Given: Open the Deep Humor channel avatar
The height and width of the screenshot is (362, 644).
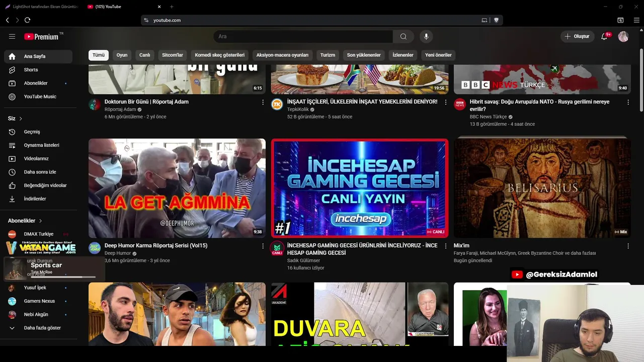Looking at the screenshot, I should pos(95,248).
